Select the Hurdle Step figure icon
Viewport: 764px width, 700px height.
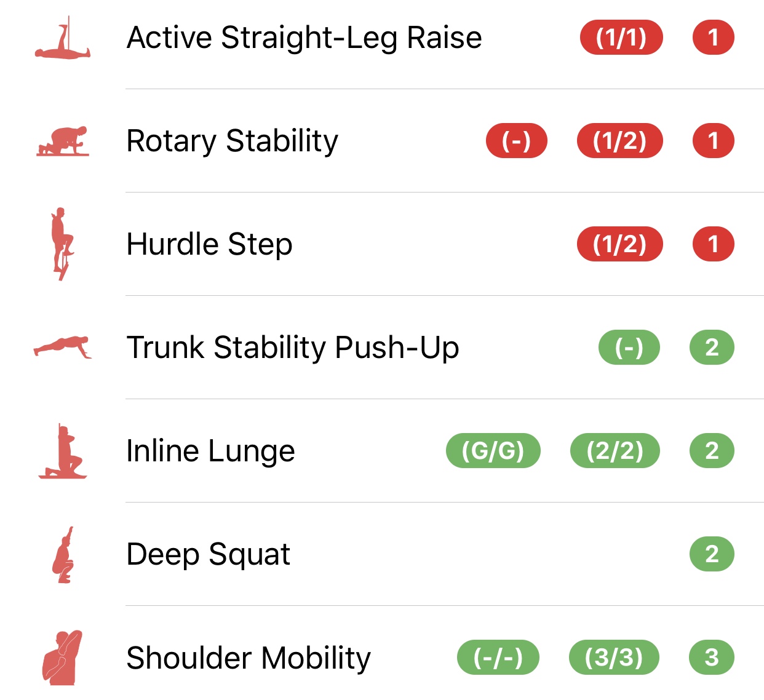pyautogui.click(x=61, y=244)
